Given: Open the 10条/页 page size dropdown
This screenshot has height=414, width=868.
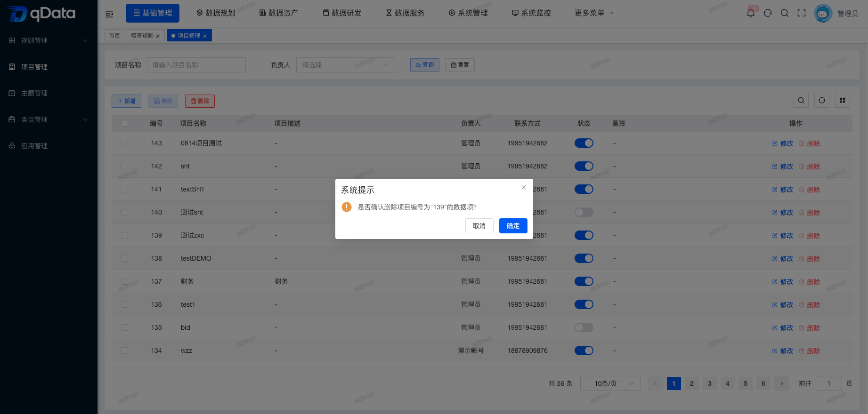Looking at the screenshot, I should (x=610, y=383).
